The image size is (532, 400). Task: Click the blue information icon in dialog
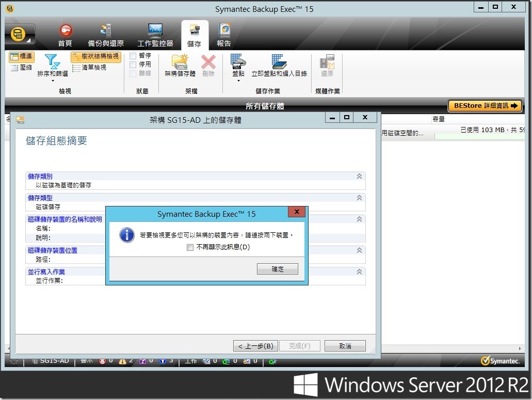[x=127, y=235]
